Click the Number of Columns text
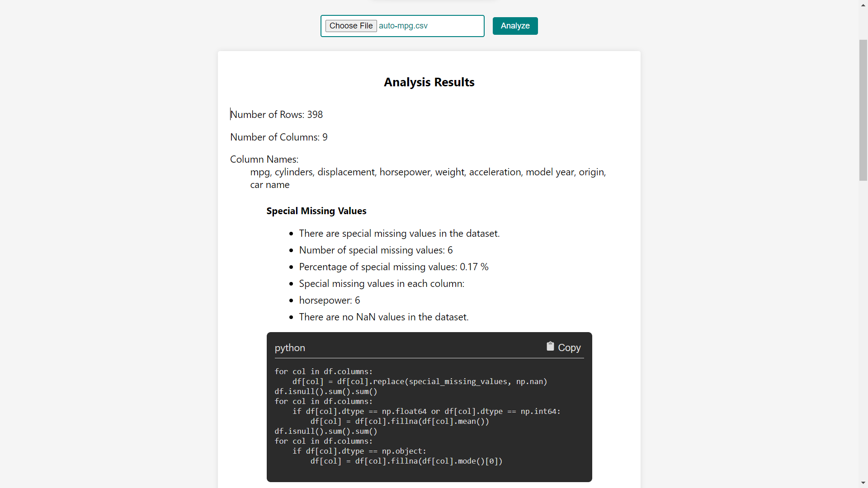 click(x=278, y=137)
